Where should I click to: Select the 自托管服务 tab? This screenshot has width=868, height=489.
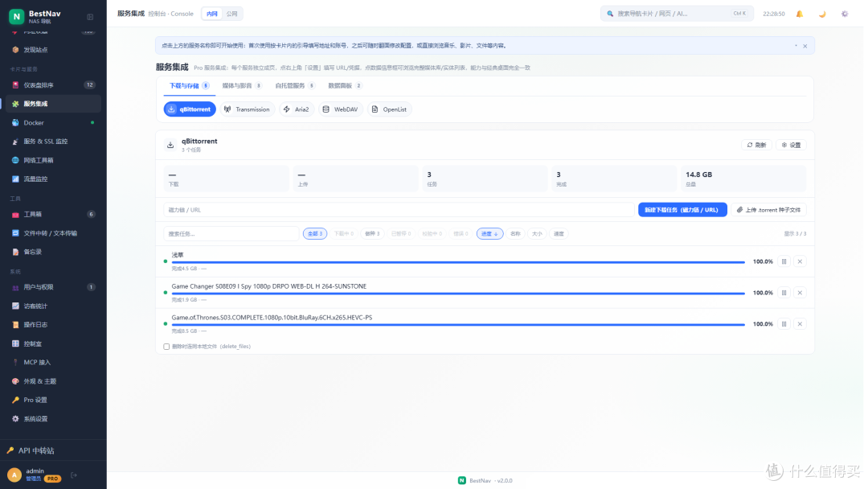point(295,86)
